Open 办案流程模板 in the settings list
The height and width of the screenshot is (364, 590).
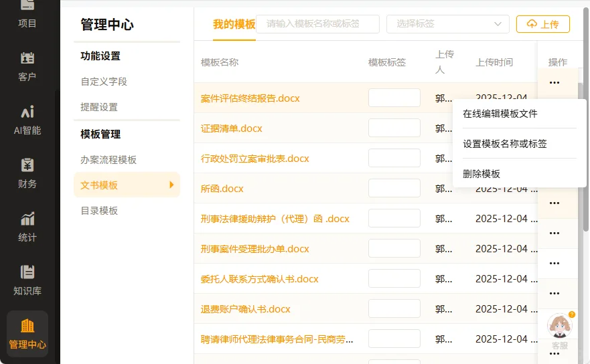(x=108, y=160)
